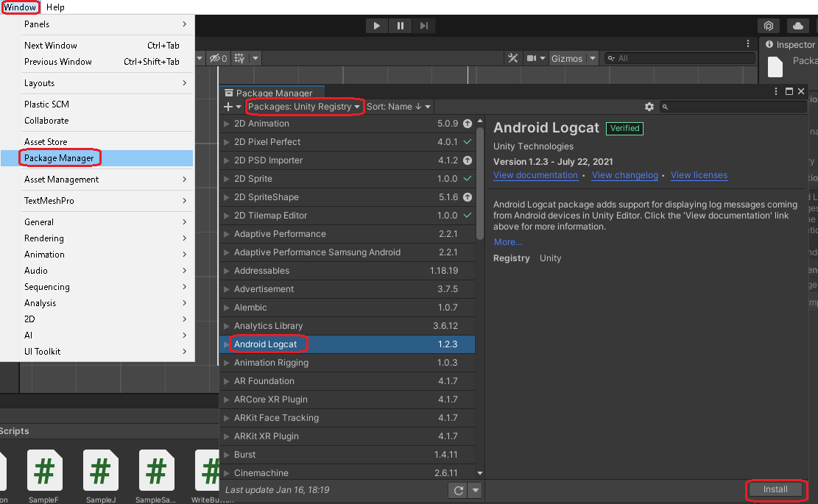
Task: Click the Package Manager settings gear
Action: 649,107
